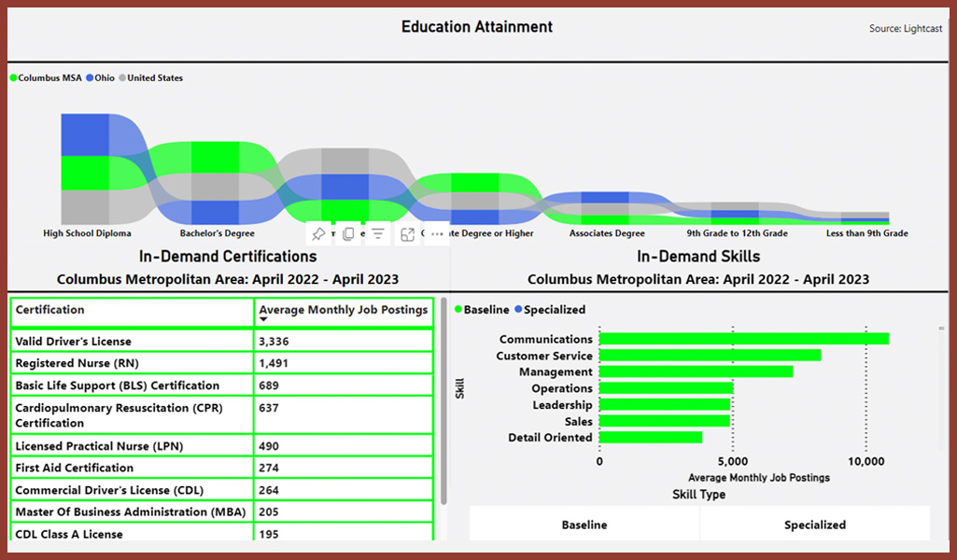Select the Licensed Practical Nurse (LPN) row
The height and width of the screenshot is (560, 957).
click(221, 446)
